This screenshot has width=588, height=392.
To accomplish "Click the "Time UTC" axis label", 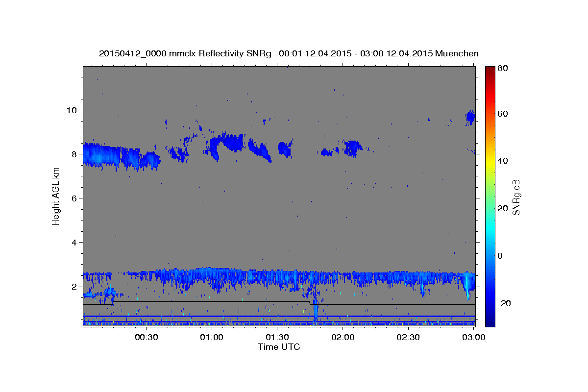I will [x=279, y=347].
